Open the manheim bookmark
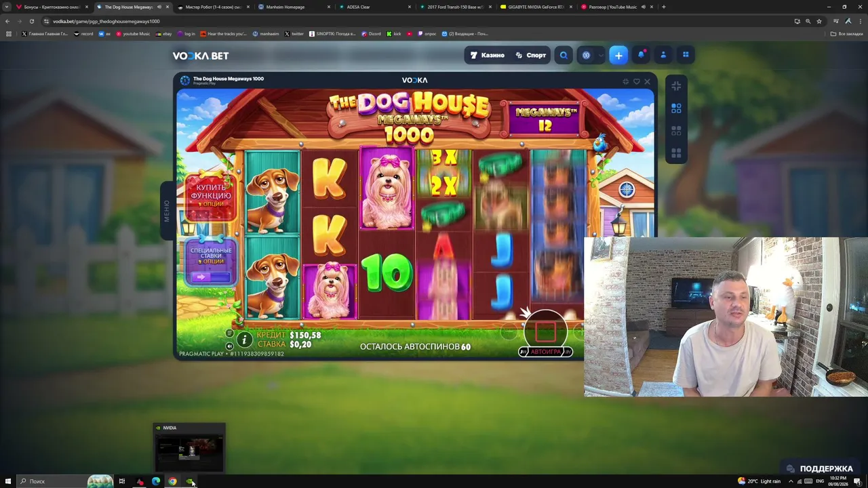Image resolution: width=868 pixels, height=488 pixels. (266, 34)
